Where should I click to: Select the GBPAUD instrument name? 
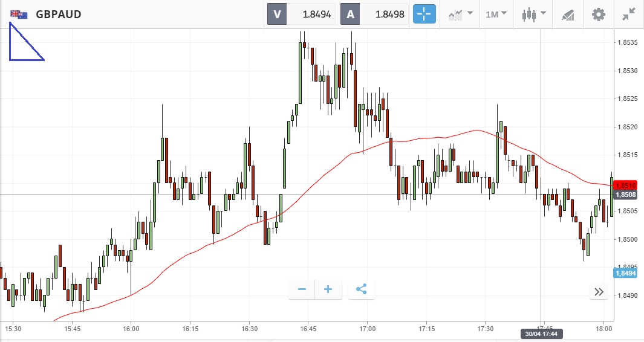[59, 15]
